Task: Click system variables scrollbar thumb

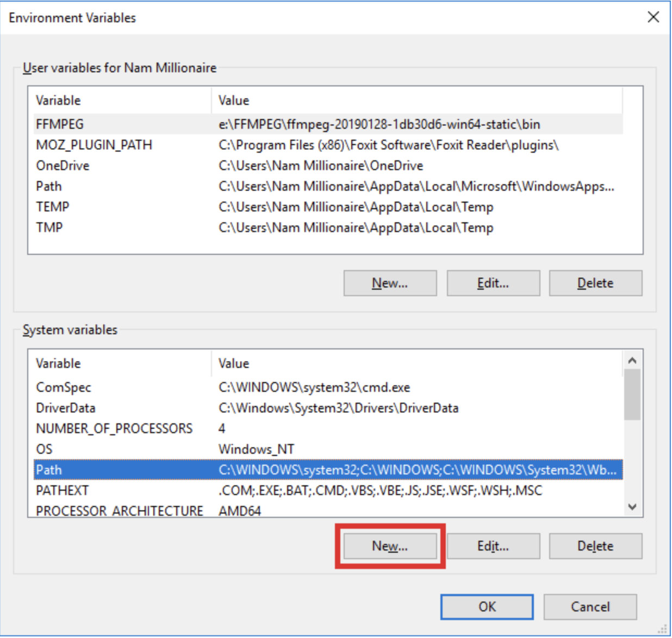Action: pyautogui.click(x=632, y=395)
